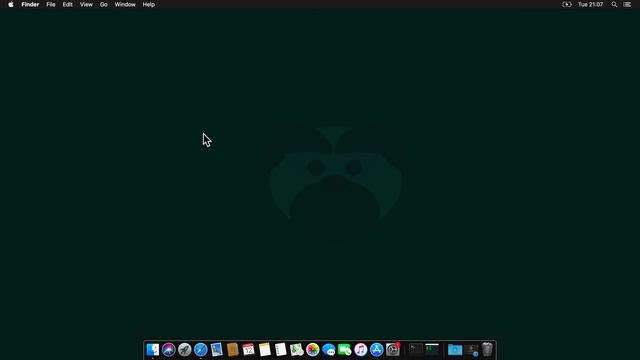640x360 pixels.
Task: Open System Preferences with red badge
Action: coord(393,350)
